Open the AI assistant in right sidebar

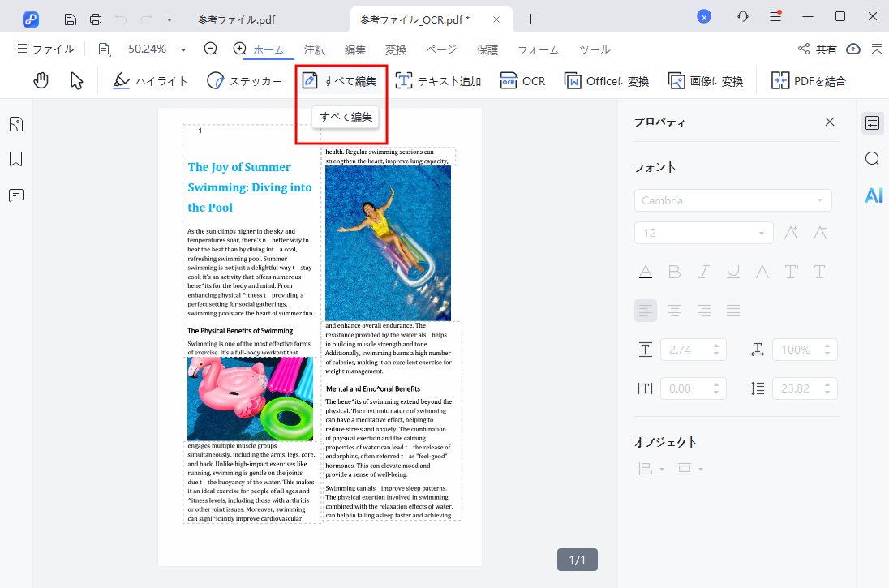tap(873, 195)
